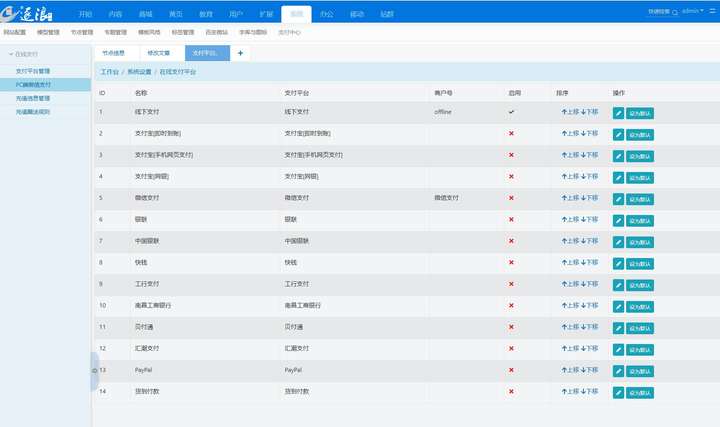The image size is (720, 427).
Task: Move the 货到付款 row up with 上移
Action: coord(570,391)
